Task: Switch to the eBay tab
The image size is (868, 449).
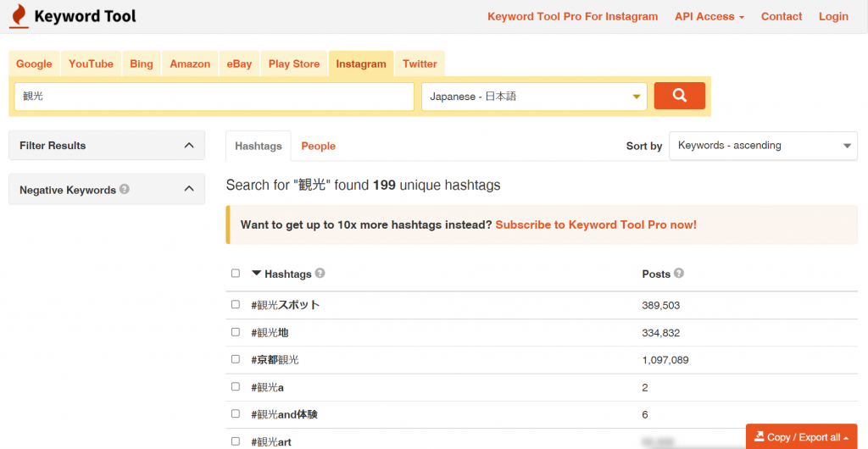Action: (x=239, y=64)
